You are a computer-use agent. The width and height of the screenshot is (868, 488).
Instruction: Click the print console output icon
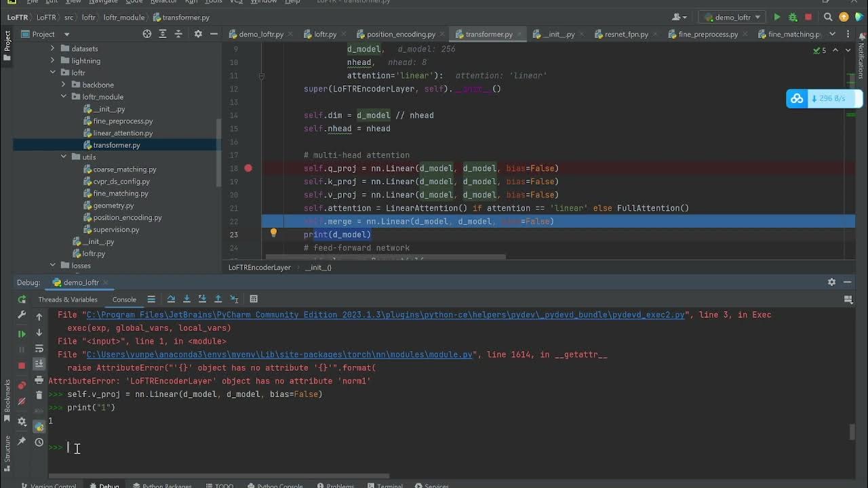pos(39,380)
